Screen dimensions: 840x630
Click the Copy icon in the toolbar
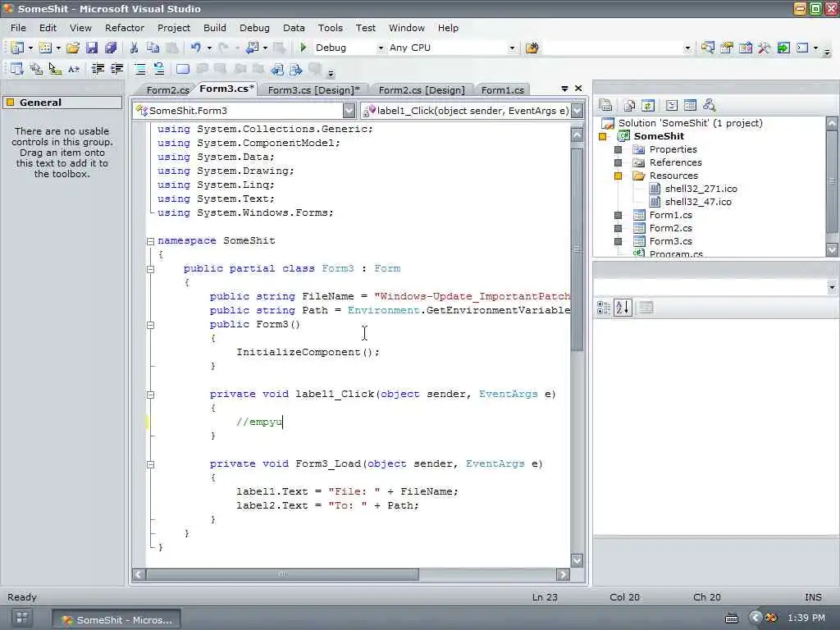pyautogui.click(x=153, y=48)
